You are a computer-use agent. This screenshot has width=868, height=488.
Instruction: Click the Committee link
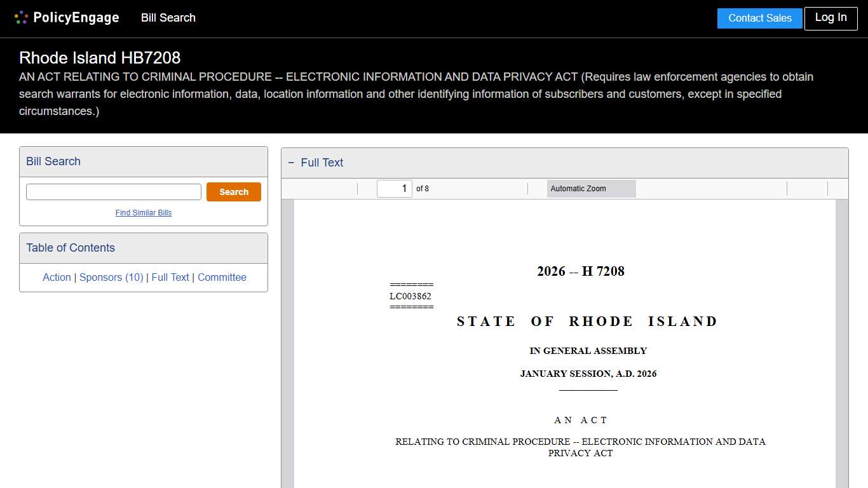coord(222,277)
